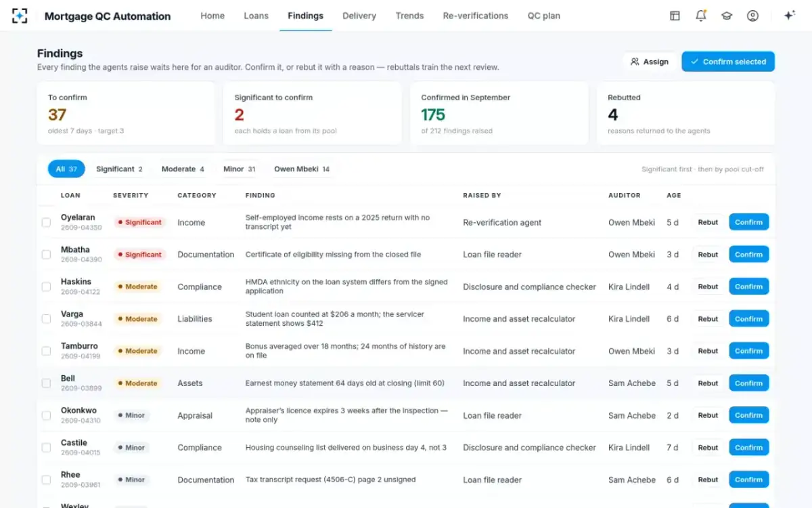Image resolution: width=812 pixels, height=508 pixels.
Task: Open the Re-verifications tab
Action: click(x=476, y=16)
